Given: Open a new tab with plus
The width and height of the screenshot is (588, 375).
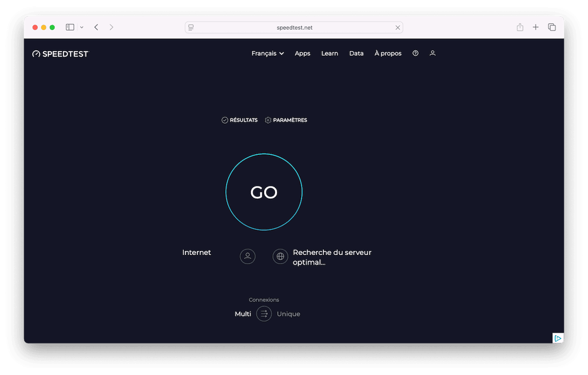Looking at the screenshot, I should (536, 28).
